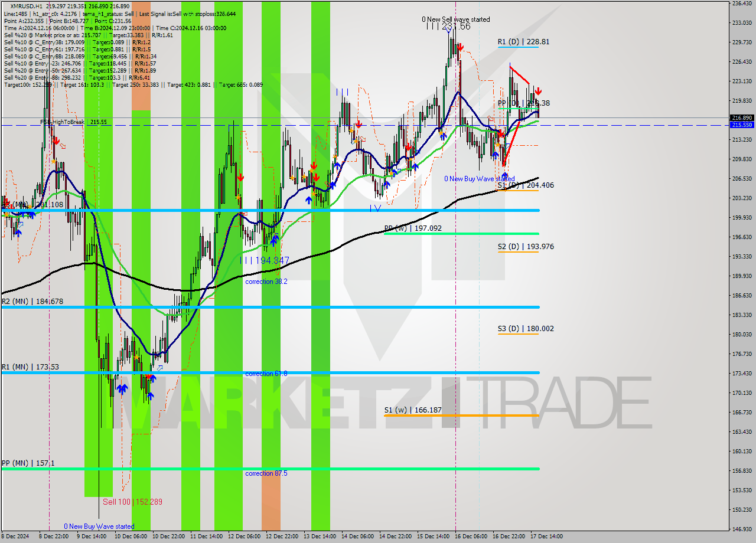Click the 236.430 price axis value
Image resolution: width=756 pixels, height=543 pixels.
click(x=742, y=4)
